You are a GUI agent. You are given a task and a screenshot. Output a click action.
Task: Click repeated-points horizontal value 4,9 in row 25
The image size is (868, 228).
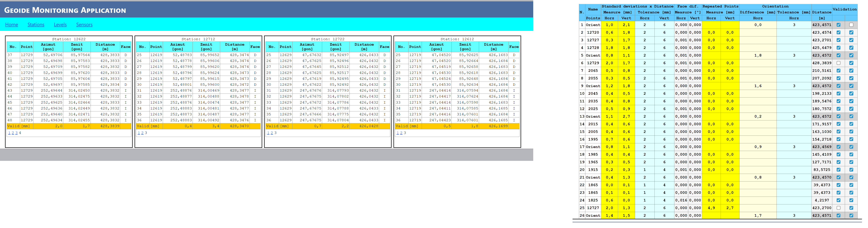[x=711, y=208]
